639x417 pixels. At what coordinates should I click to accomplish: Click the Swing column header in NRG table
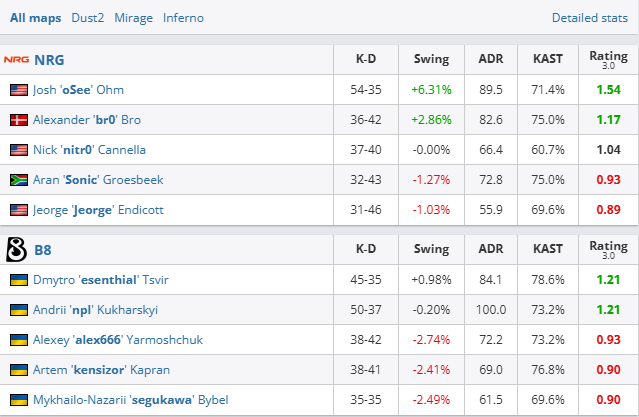click(431, 59)
